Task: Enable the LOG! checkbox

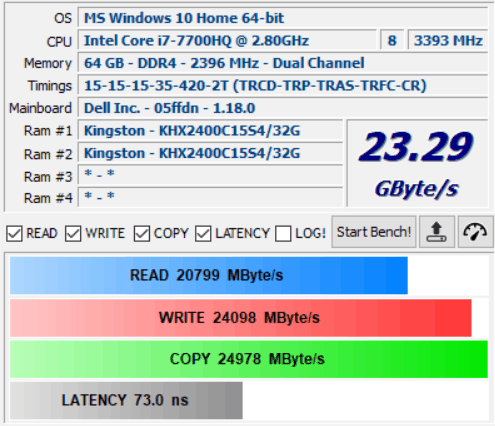Action: pyautogui.click(x=283, y=233)
